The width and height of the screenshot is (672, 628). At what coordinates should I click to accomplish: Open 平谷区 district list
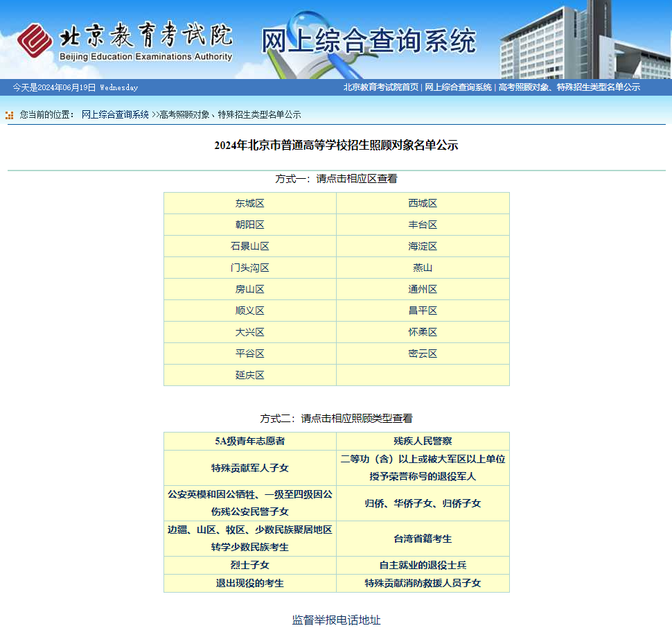(250, 354)
